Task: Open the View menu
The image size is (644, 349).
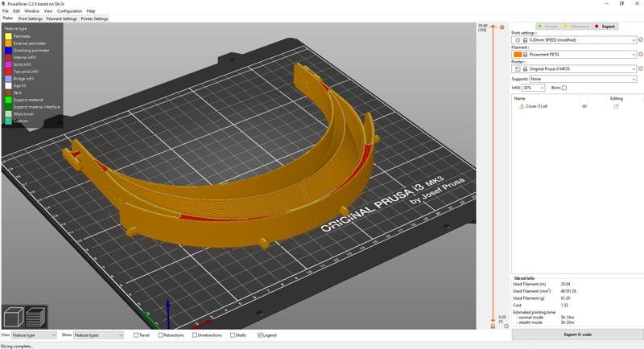Action: 48,11
